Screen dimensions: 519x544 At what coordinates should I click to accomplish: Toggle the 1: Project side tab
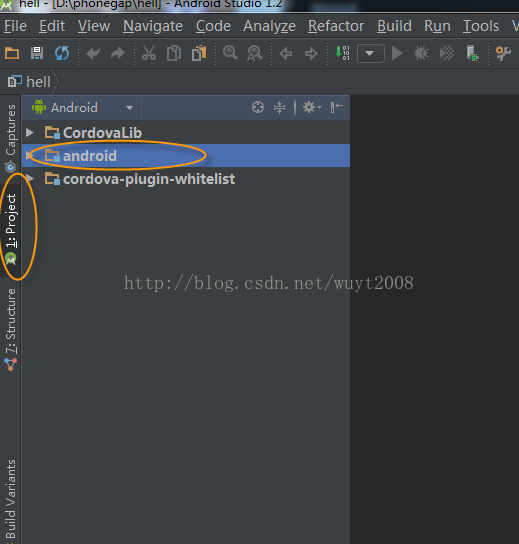tap(10, 229)
